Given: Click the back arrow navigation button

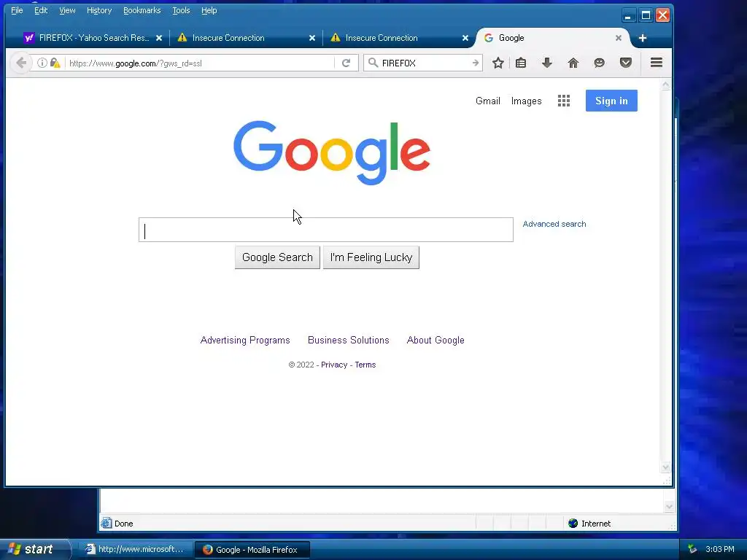Looking at the screenshot, I should (x=21, y=63).
